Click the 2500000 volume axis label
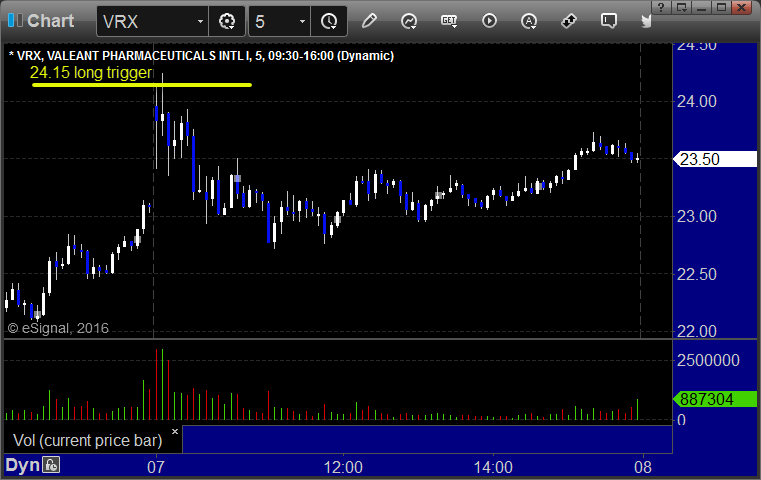This screenshot has width=761, height=480. [x=709, y=360]
